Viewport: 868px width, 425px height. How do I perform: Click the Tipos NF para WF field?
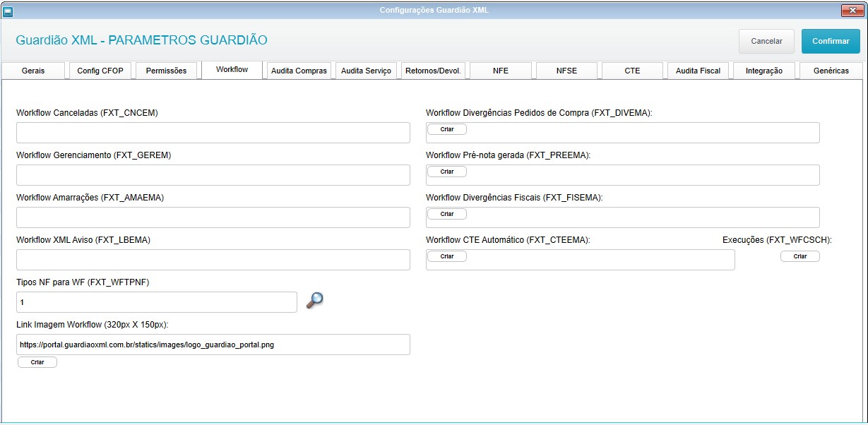click(x=156, y=302)
